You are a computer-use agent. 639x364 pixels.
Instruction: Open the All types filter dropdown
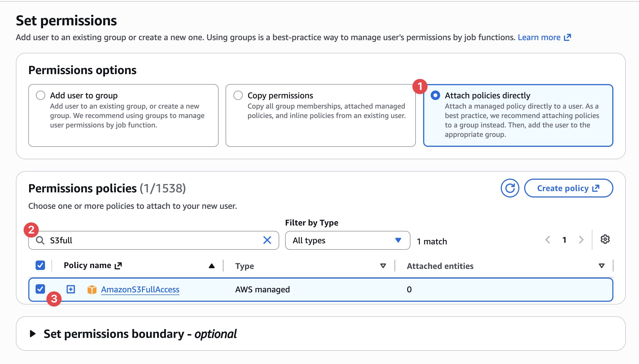click(348, 240)
